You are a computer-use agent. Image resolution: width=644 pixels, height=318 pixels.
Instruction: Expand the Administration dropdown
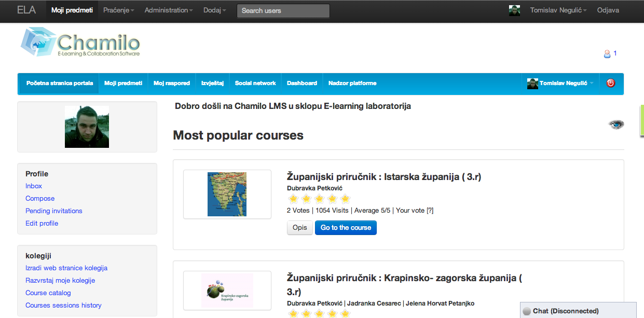point(169,10)
